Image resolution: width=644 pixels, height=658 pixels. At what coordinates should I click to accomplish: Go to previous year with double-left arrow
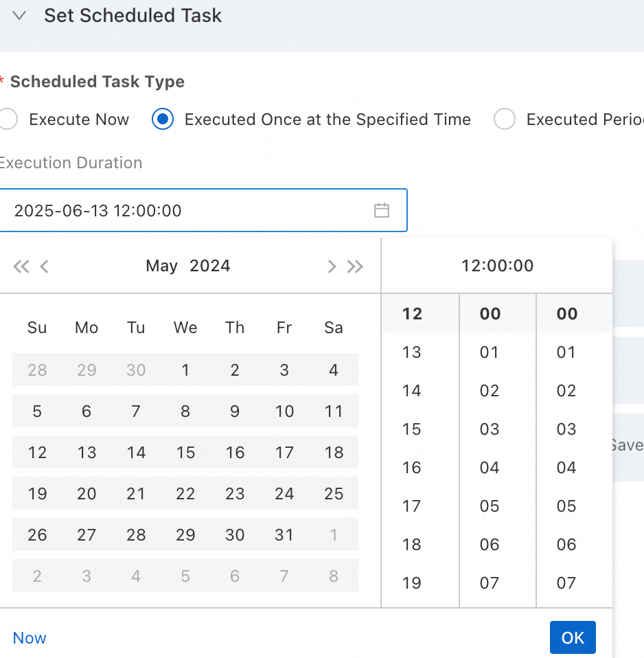click(x=21, y=266)
